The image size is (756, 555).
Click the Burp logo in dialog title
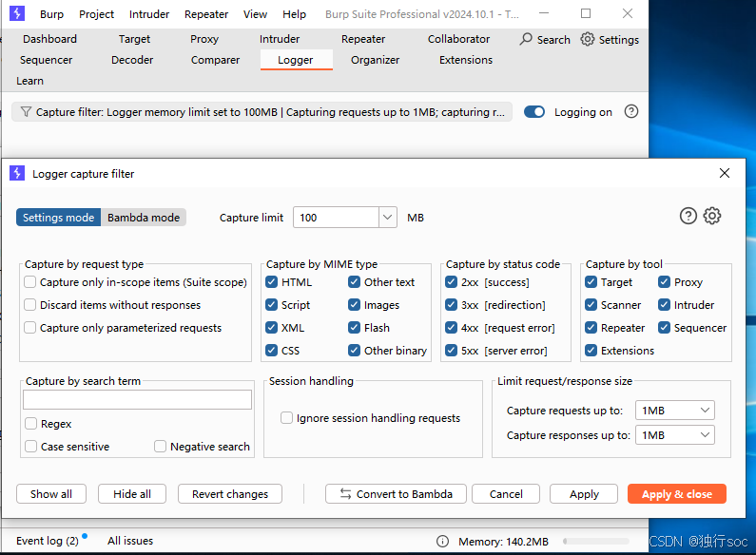17,173
